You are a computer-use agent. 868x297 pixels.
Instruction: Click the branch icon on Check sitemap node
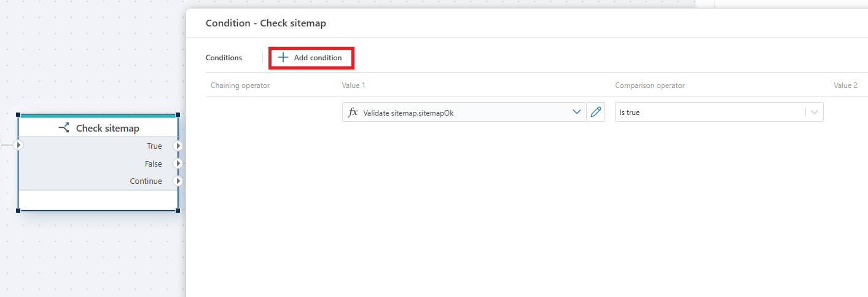pyautogui.click(x=64, y=128)
